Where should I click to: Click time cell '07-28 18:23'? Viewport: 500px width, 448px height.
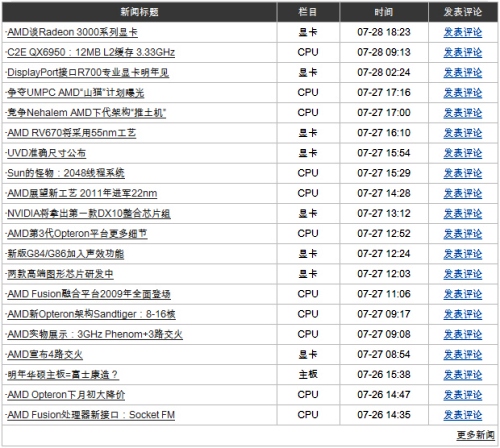click(384, 32)
